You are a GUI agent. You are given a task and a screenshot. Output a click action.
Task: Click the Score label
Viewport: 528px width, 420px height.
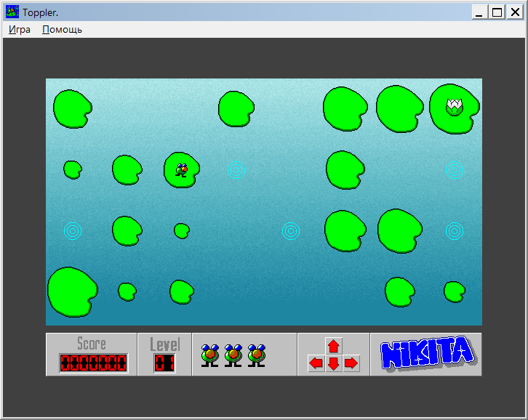(x=91, y=344)
